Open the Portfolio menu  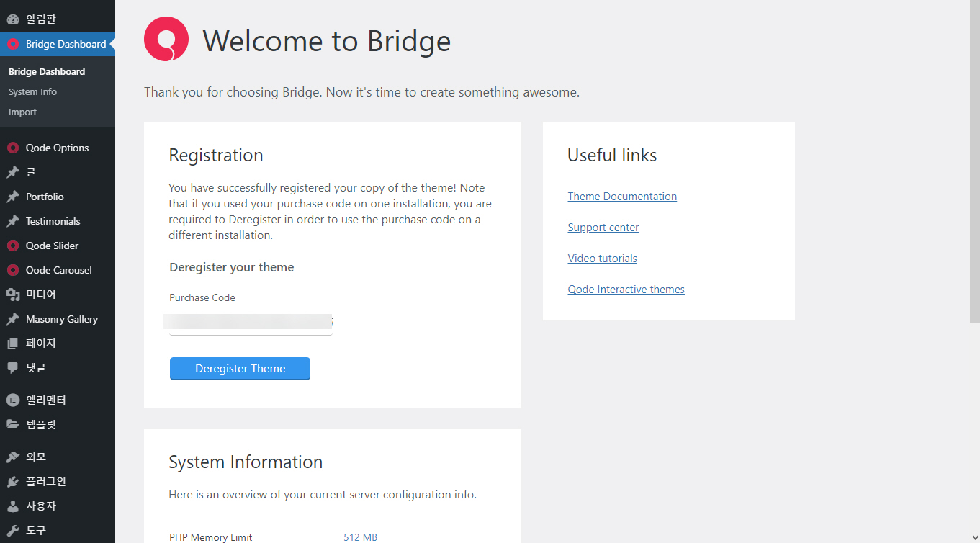(x=58, y=197)
